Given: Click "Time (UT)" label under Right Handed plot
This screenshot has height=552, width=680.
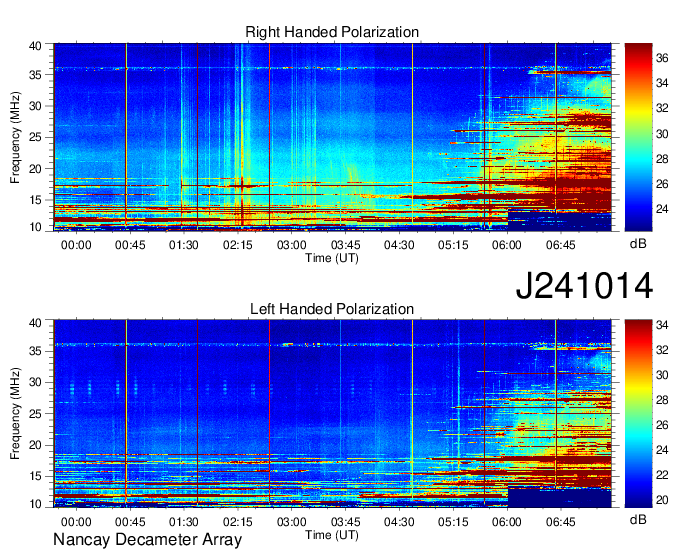Looking at the screenshot, I should pyautogui.click(x=332, y=258).
